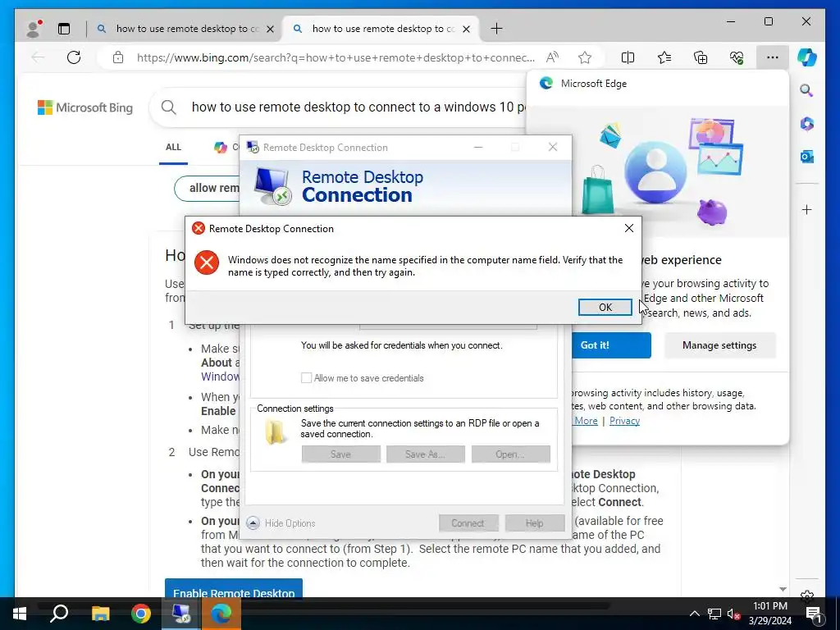840x630 pixels.
Task: Click the muted volume tray icon
Action: click(x=733, y=614)
